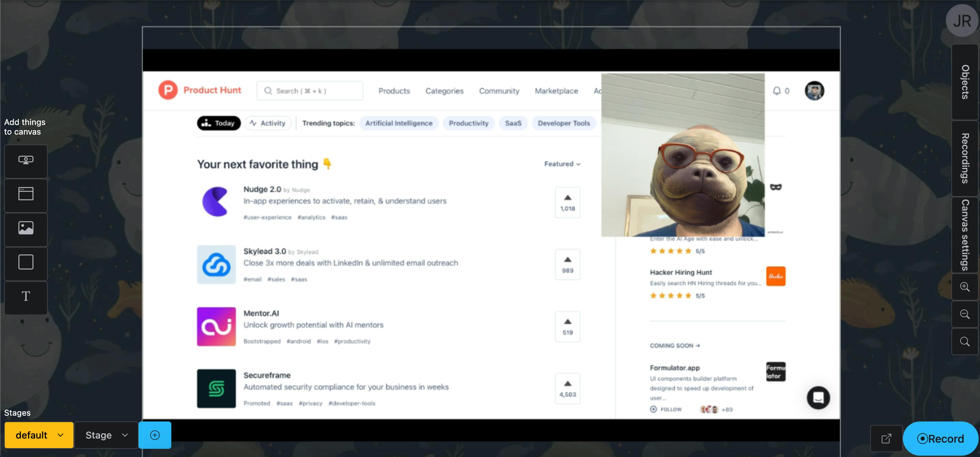Screen dimensions: 980x457
Task: Open the Skylead 3.0 product title
Action: (264, 251)
